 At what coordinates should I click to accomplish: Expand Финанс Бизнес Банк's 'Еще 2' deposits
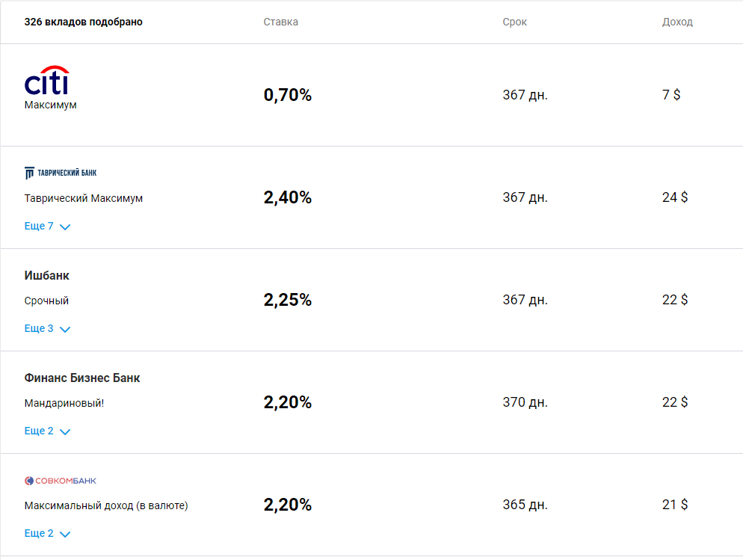[40, 431]
